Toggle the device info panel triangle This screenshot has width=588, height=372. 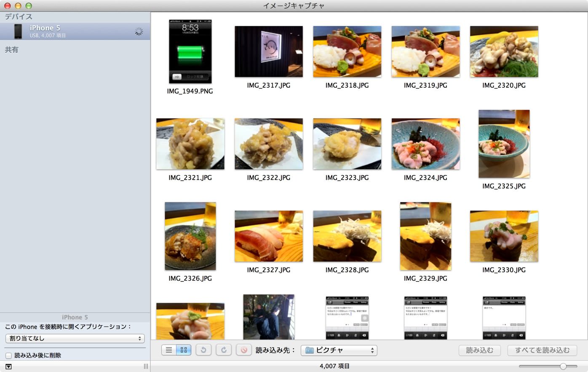[x=8, y=367]
